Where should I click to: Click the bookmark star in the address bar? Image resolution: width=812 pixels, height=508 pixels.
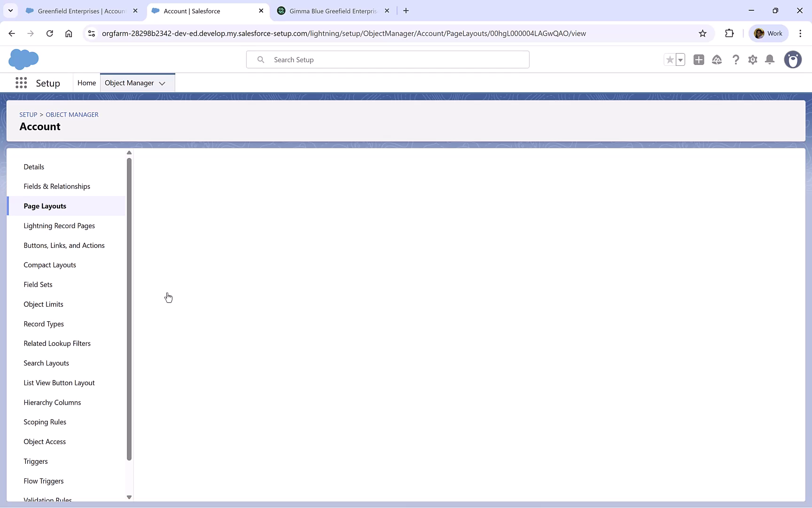pos(703,33)
